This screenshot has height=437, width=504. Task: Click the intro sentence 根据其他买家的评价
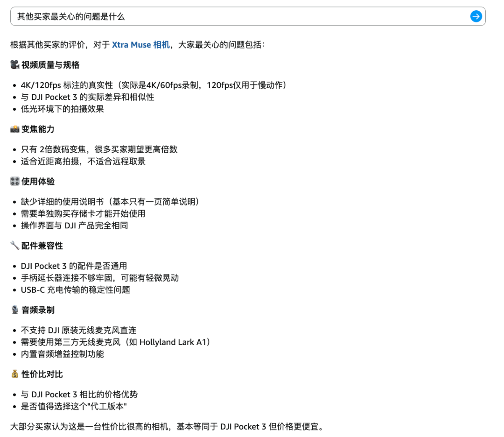[138, 45]
